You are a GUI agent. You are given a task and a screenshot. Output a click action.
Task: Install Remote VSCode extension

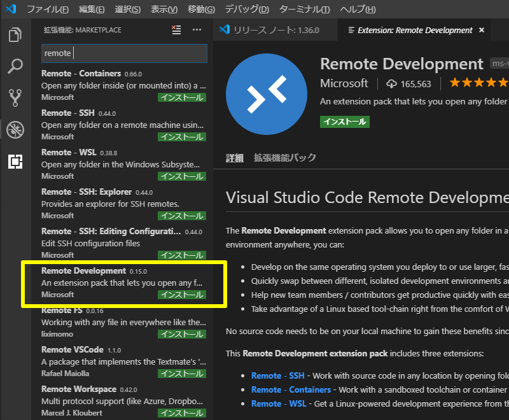[x=182, y=374]
